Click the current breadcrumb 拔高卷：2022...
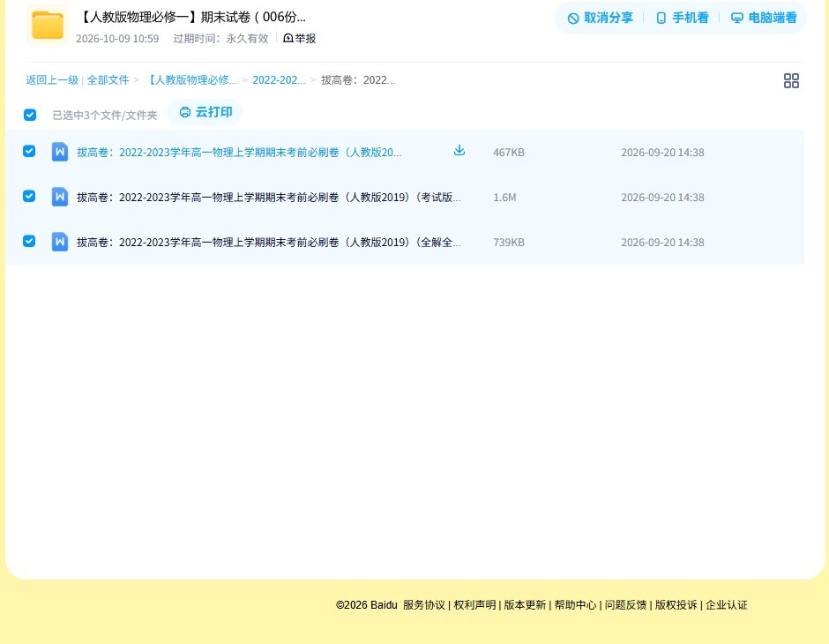829x644 pixels. tap(358, 80)
